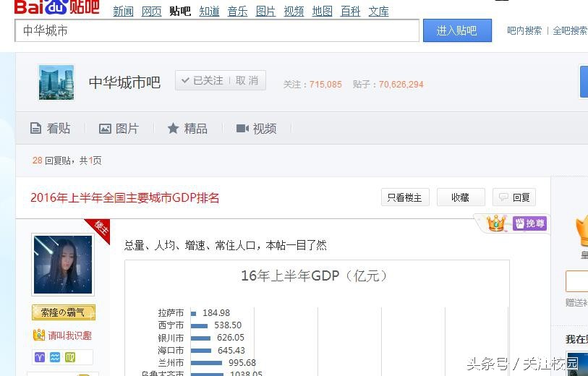Open the 中华城市吧 forum avatar image
Image resolution: width=588 pixels, height=376 pixels.
tap(56, 82)
